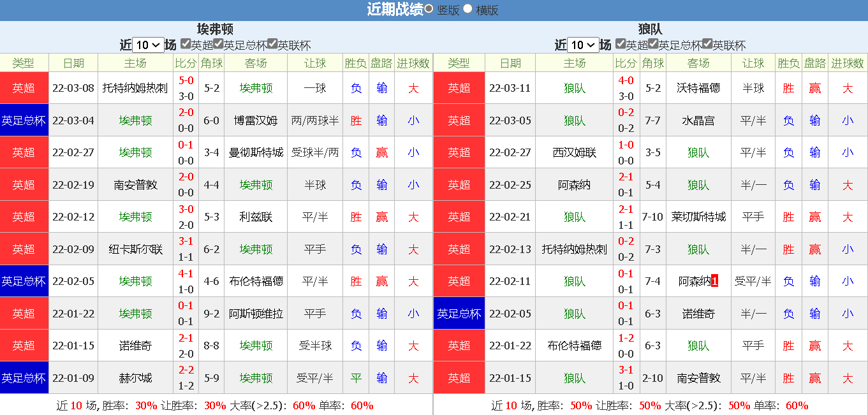
Task: Open 曼彻斯特城 away team link
Action: click(256, 152)
